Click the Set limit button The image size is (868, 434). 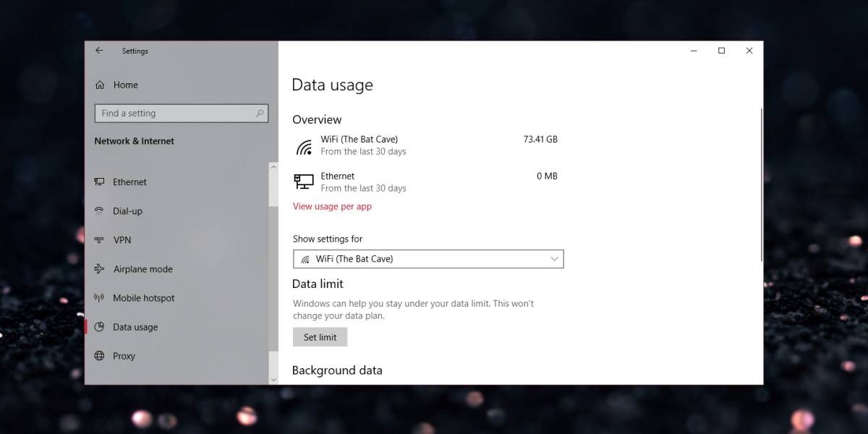(x=320, y=337)
